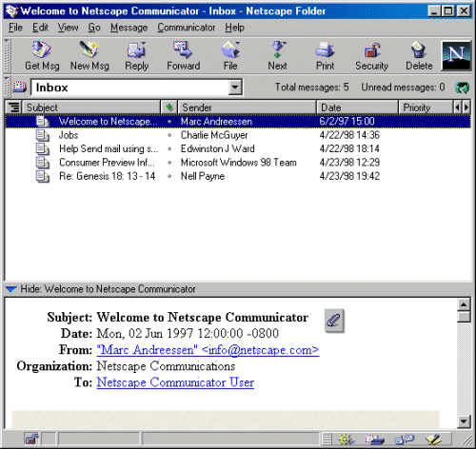This screenshot has height=449, width=476.
Task: Click the 4/23/98 19:42 date cell
Action: [349, 176]
